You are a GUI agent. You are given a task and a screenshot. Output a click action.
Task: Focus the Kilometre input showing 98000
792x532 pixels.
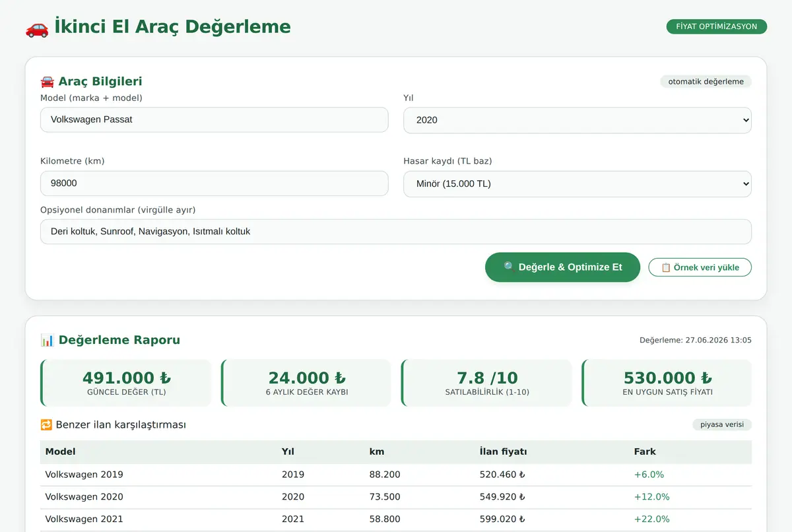214,183
